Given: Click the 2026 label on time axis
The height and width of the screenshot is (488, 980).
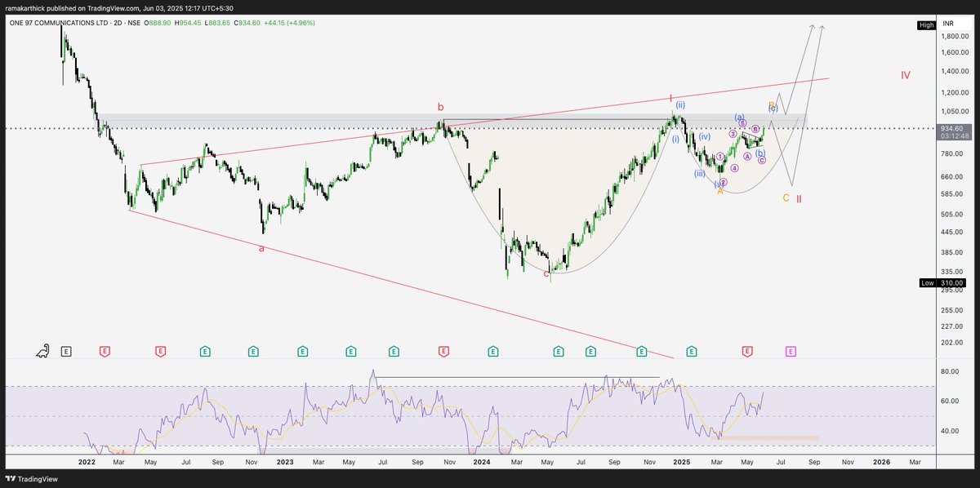Looking at the screenshot, I should click(x=881, y=461).
